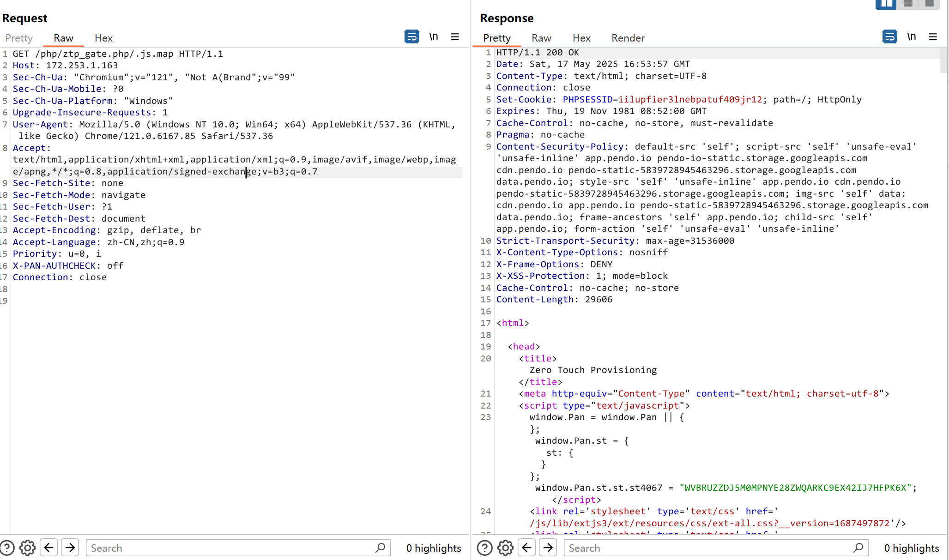
Task: Go to next match in Request search
Action: tap(70, 548)
